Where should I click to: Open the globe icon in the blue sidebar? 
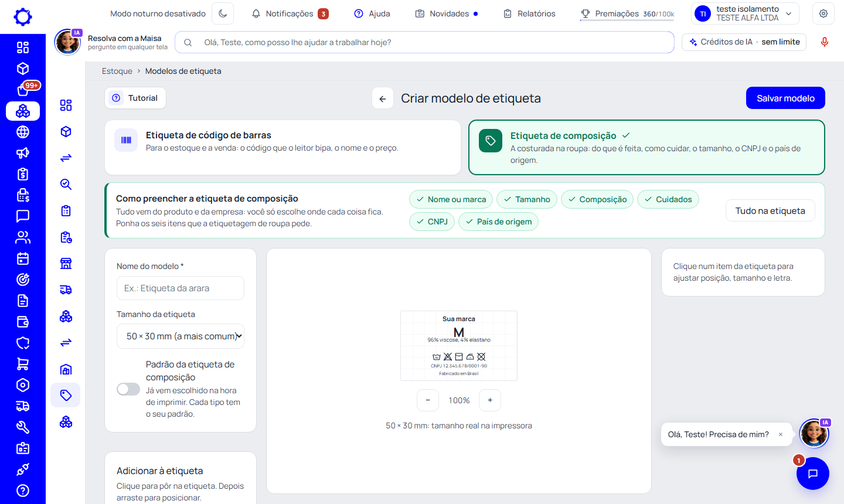click(x=23, y=132)
